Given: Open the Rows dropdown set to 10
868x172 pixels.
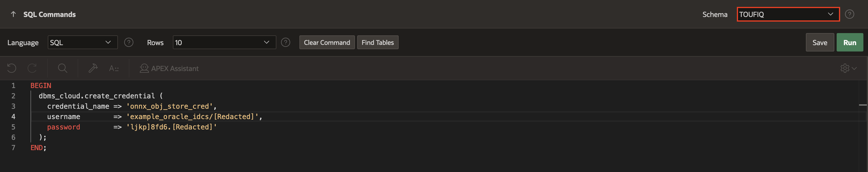Looking at the screenshot, I should pyautogui.click(x=224, y=43).
